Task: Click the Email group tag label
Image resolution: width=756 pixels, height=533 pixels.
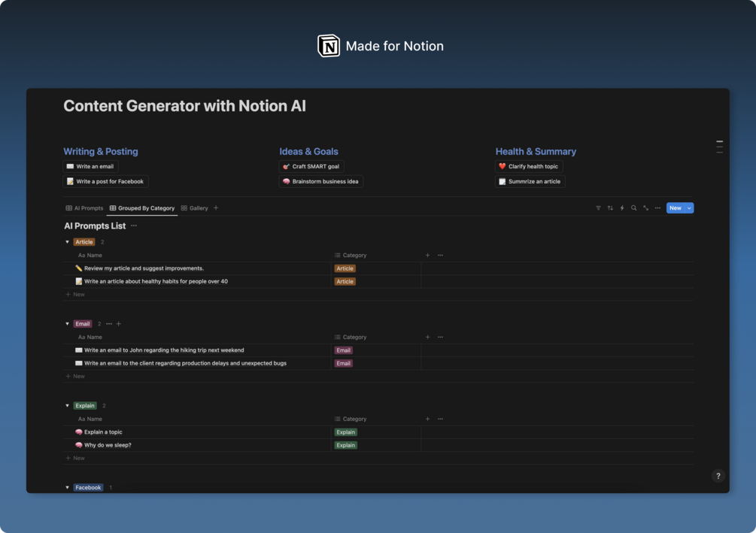Action: point(83,324)
